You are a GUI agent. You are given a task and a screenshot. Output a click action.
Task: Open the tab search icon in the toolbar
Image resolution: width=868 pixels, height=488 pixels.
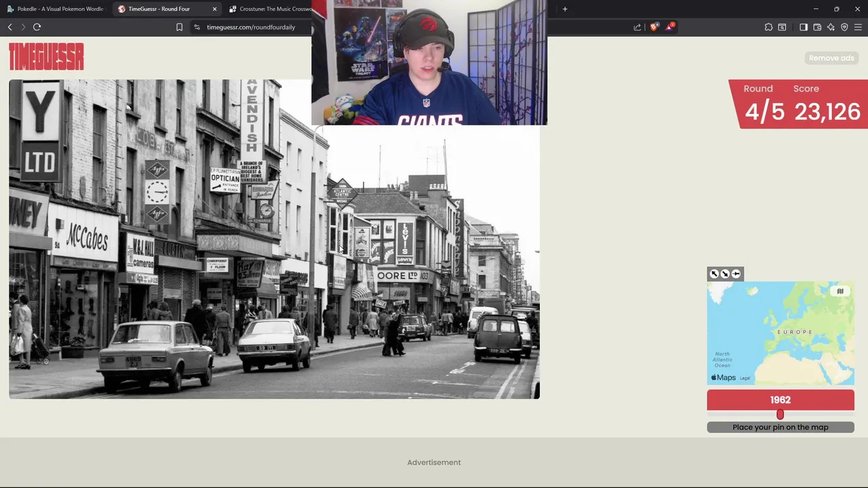pyautogui.click(x=782, y=27)
